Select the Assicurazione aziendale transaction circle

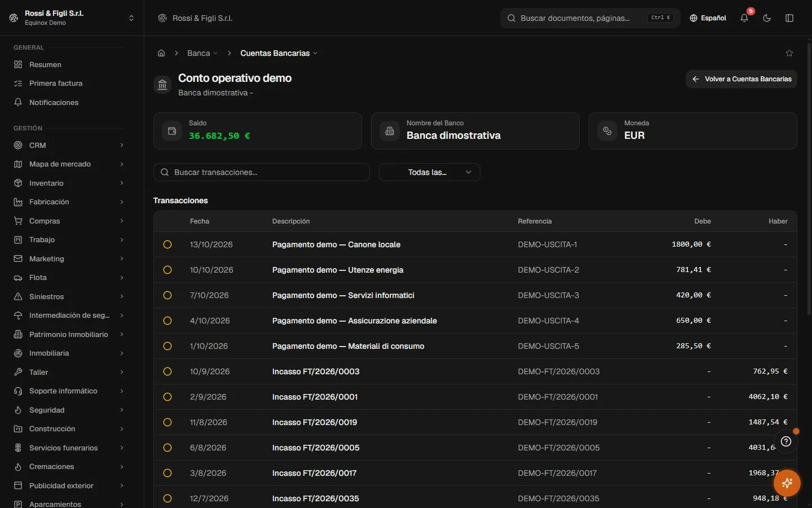(x=167, y=321)
